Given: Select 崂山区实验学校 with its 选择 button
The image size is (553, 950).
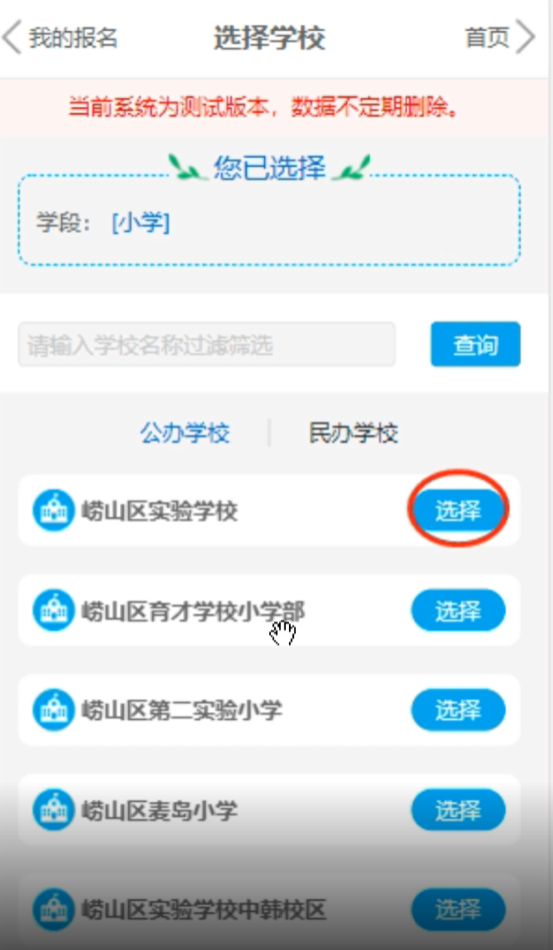Looking at the screenshot, I should [459, 511].
